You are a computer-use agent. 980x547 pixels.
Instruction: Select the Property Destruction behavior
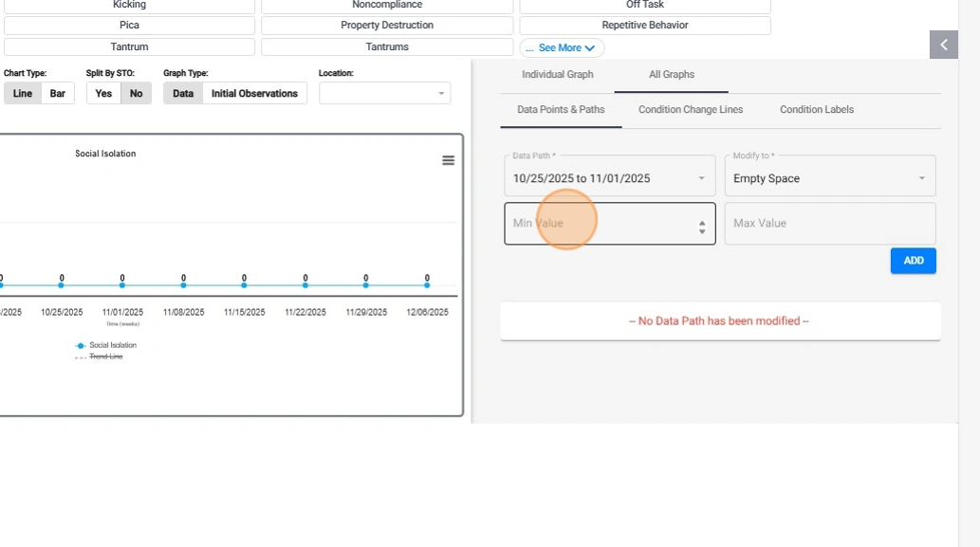[387, 25]
